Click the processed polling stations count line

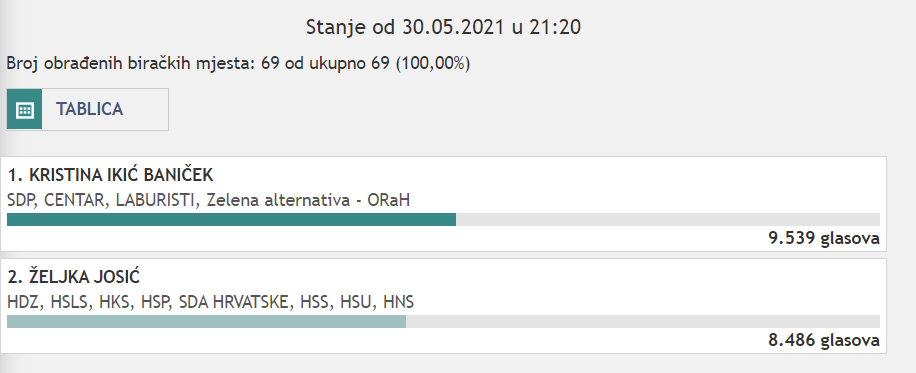(238, 63)
